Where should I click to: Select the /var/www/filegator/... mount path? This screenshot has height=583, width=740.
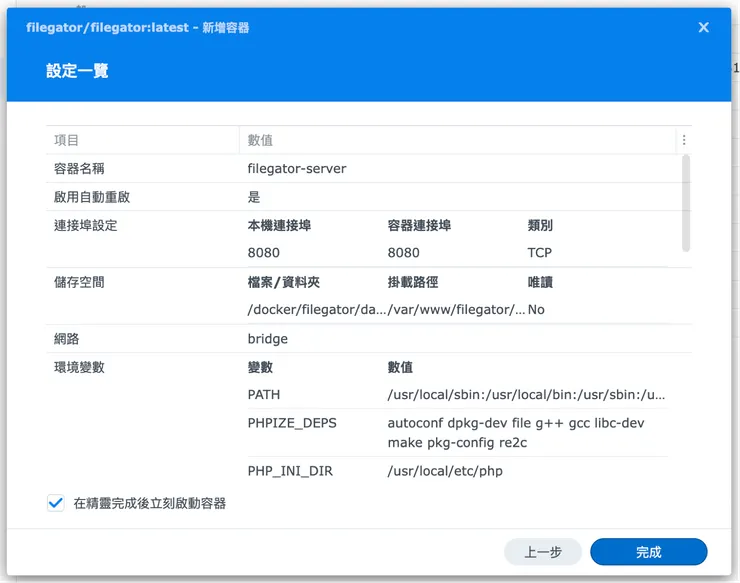[456, 310]
